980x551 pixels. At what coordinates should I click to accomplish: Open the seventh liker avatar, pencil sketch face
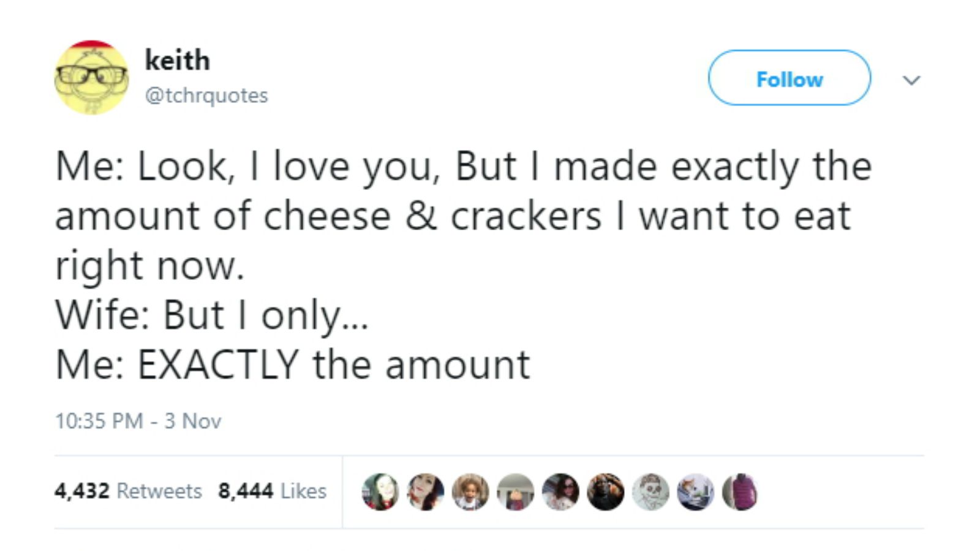(x=650, y=492)
